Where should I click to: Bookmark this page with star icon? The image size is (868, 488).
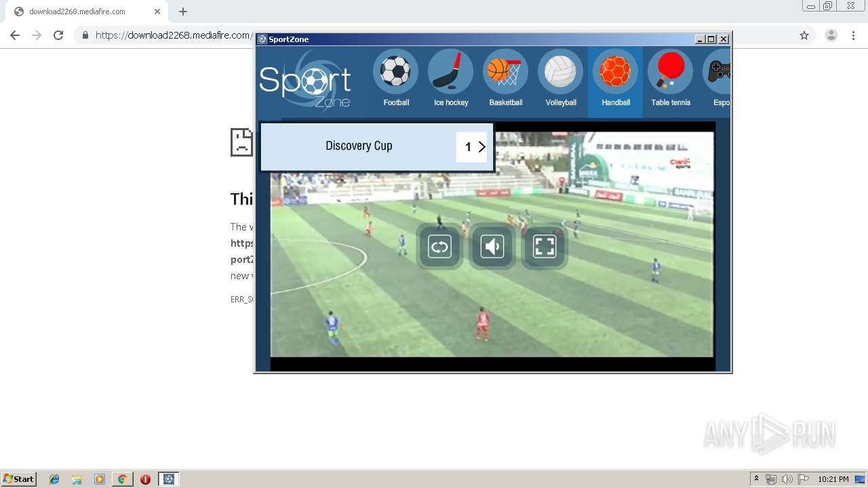(x=804, y=35)
